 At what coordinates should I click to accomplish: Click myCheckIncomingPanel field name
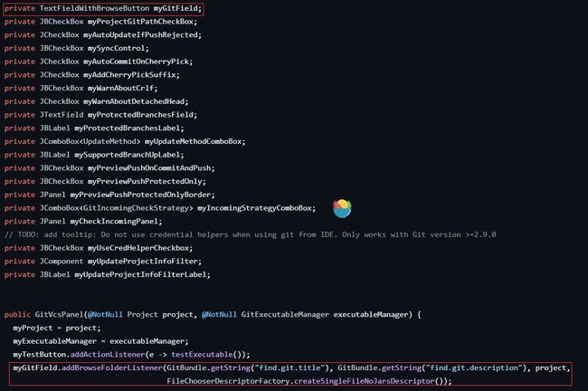[114, 222]
